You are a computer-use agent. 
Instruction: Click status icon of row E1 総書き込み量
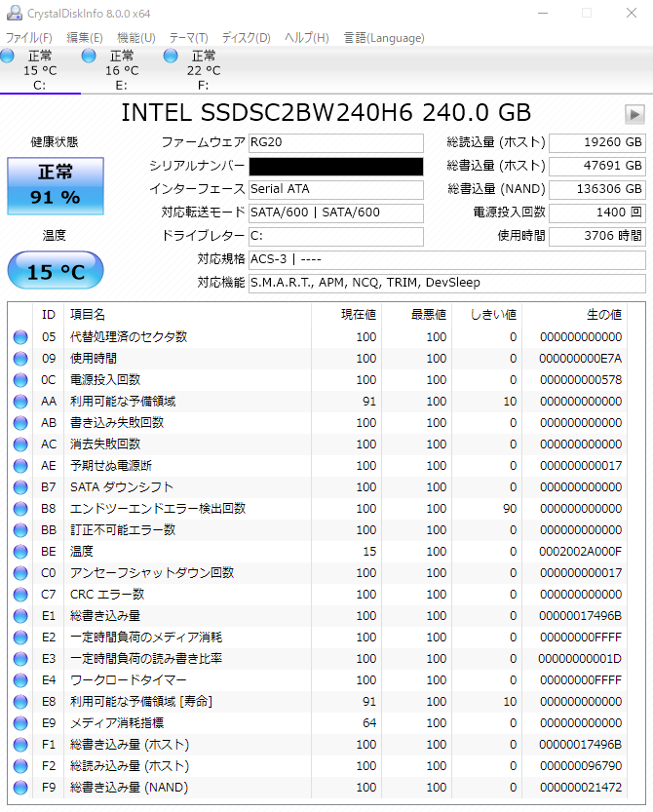[x=20, y=616]
